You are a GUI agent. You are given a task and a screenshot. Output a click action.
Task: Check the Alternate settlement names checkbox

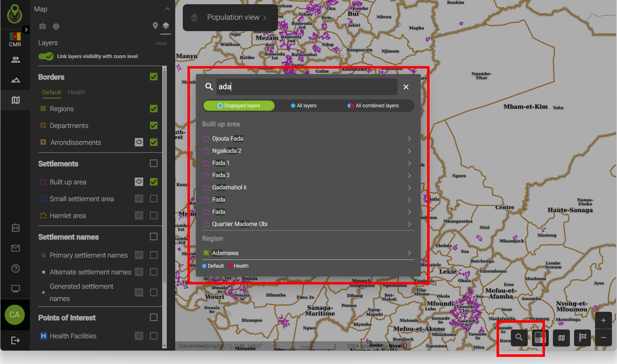[154, 272]
